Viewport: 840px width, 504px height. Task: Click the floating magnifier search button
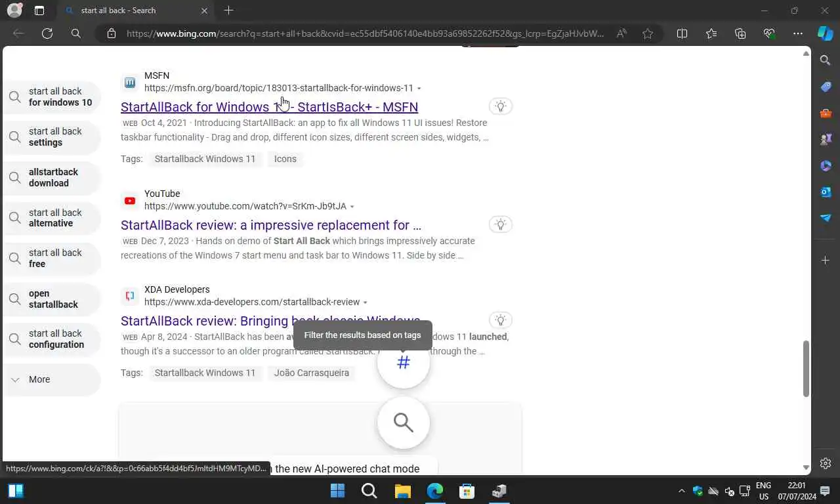pyautogui.click(x=404, y=423)
